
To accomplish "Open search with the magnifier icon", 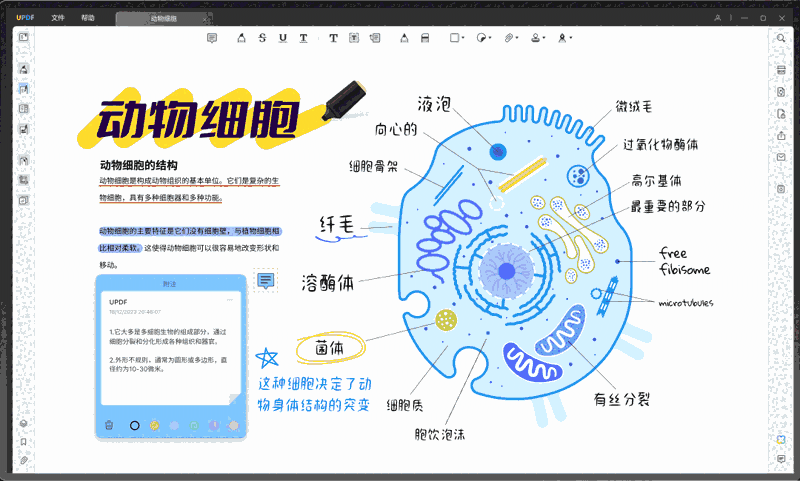I will coord(781,38).
